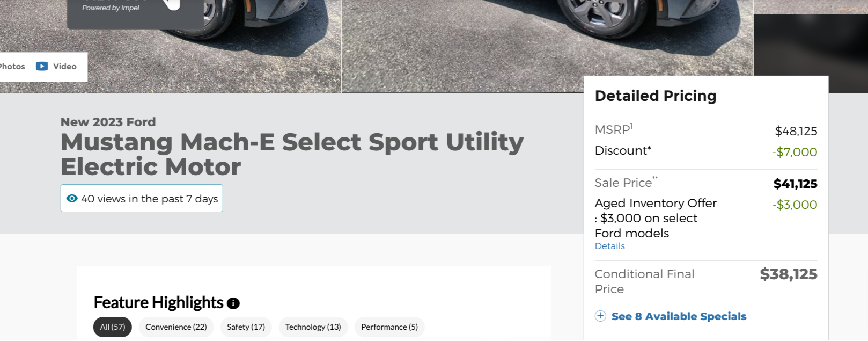Switch to the Photos tab
Viewport: 868px width, 341px height.
click(x=12, y=67)
